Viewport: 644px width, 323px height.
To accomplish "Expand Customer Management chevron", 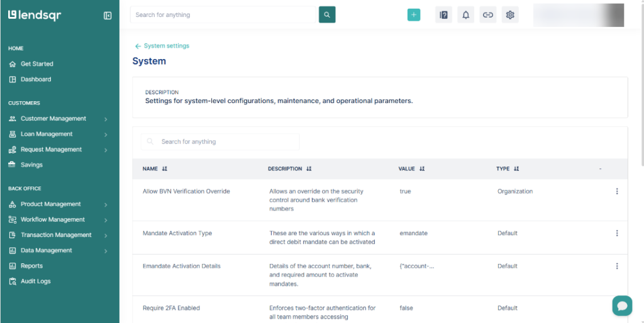I will (106, 119).
